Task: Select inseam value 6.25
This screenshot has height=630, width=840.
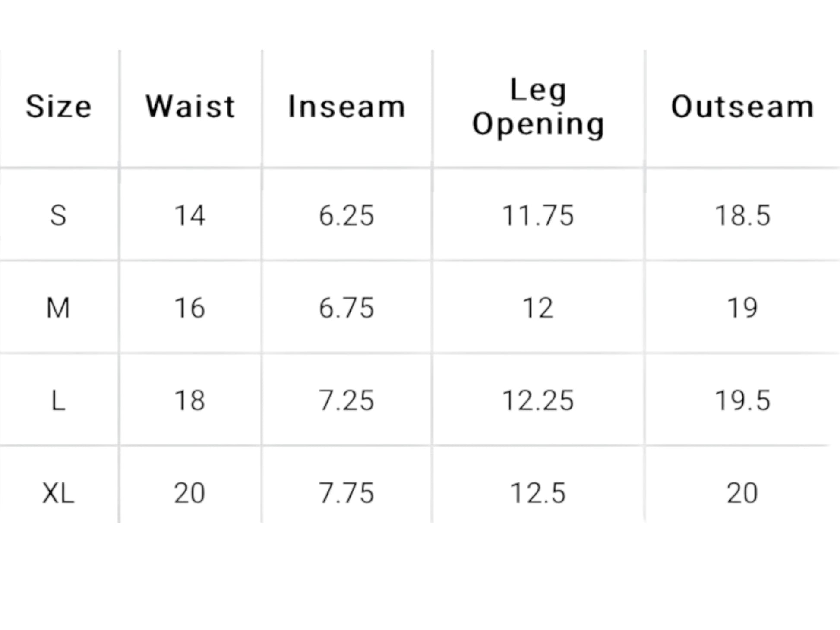Action: click(346, 215)
